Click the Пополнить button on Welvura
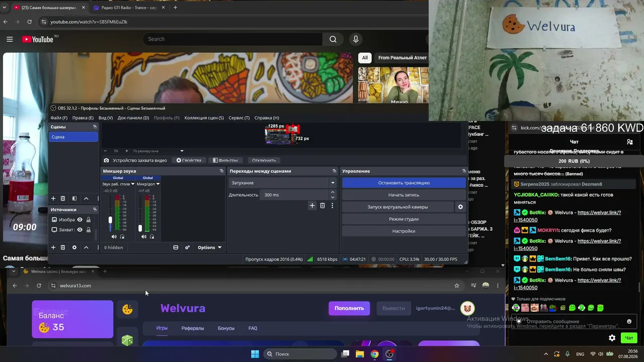Viewport: 644px width, 362px height. pyautogui.click(x=349, y=308)
